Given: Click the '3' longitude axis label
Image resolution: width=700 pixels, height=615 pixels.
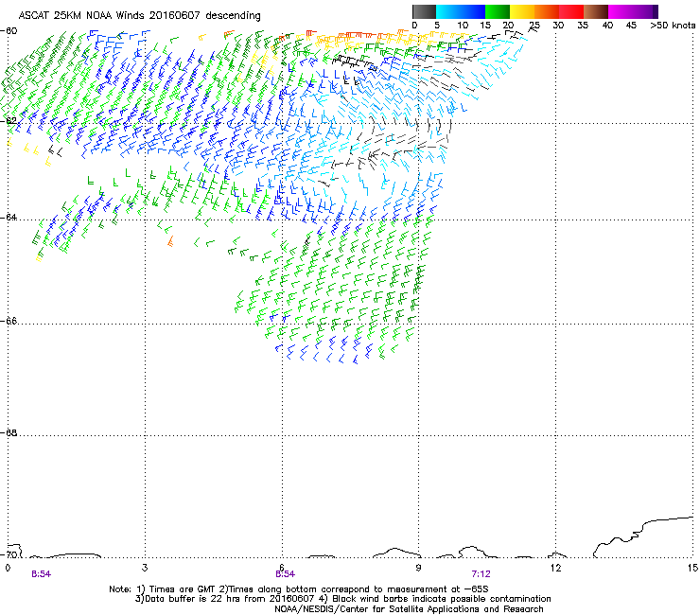Looking at the screenshot, I should (x=145, y=568).
